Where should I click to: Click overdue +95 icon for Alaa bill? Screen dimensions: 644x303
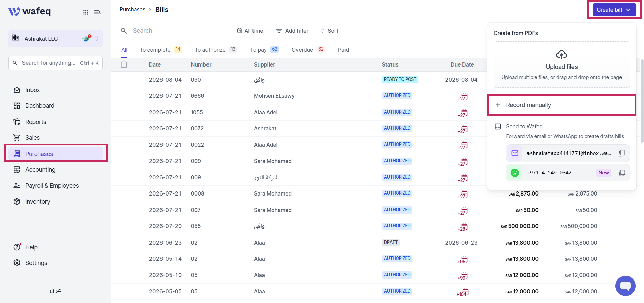463,260
